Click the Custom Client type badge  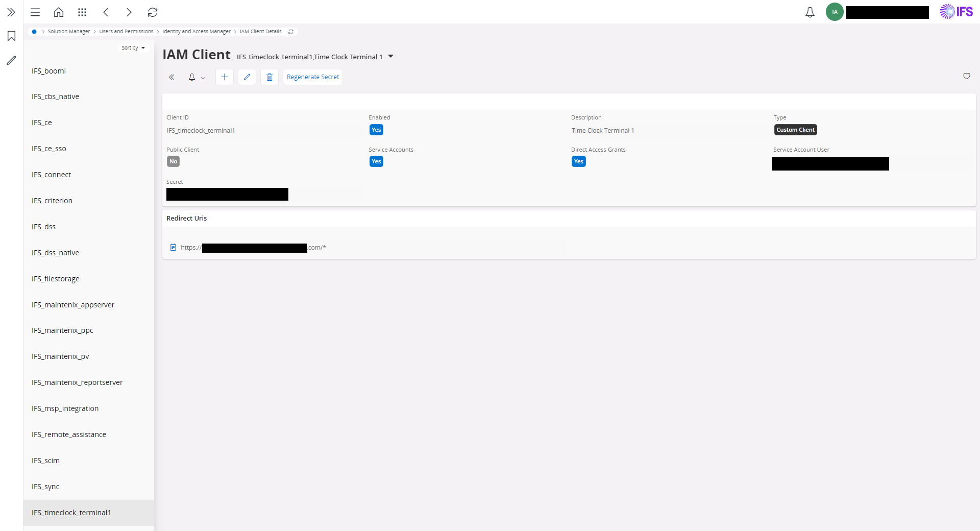tap(796, 130)
